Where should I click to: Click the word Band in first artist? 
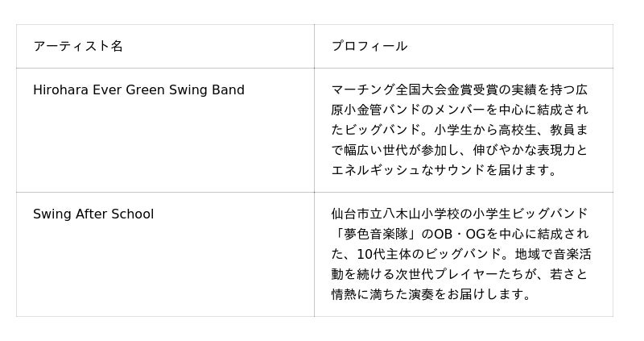pos(229,89)
